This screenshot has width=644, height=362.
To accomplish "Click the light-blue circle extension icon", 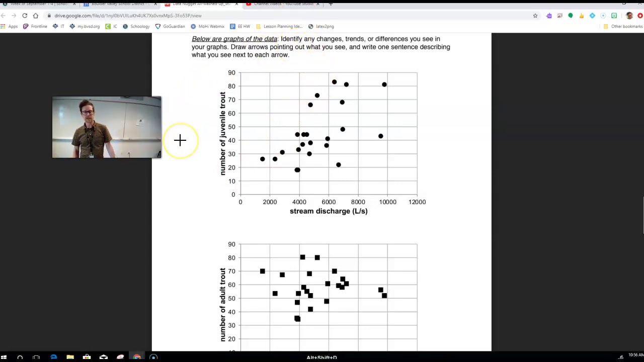I will 603,16.
